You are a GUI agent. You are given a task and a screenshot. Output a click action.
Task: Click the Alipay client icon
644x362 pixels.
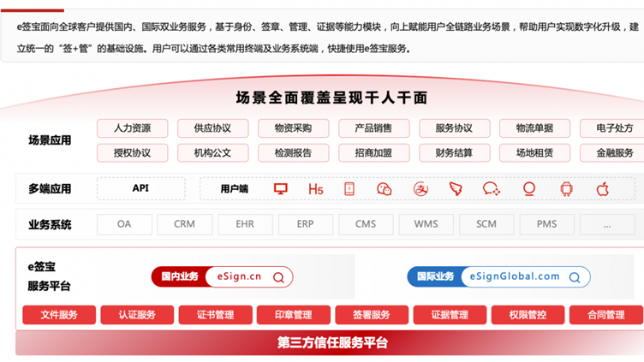pos(420,189)
